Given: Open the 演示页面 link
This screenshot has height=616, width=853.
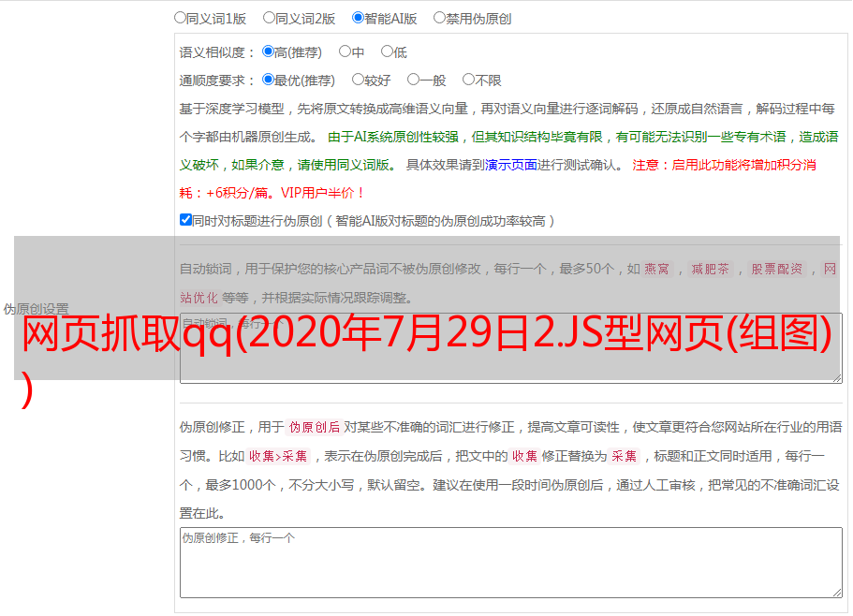Looking at the screenshot, I should click(511, 165).
